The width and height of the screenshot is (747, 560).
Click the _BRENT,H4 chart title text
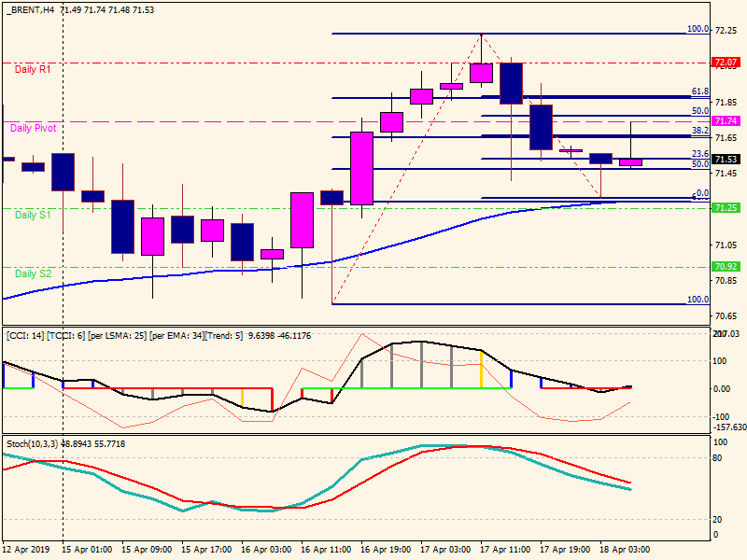29,8
